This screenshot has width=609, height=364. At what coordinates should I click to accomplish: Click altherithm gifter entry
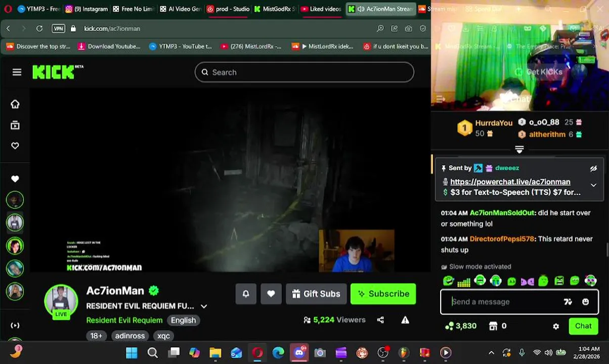(x=549, y=134)
